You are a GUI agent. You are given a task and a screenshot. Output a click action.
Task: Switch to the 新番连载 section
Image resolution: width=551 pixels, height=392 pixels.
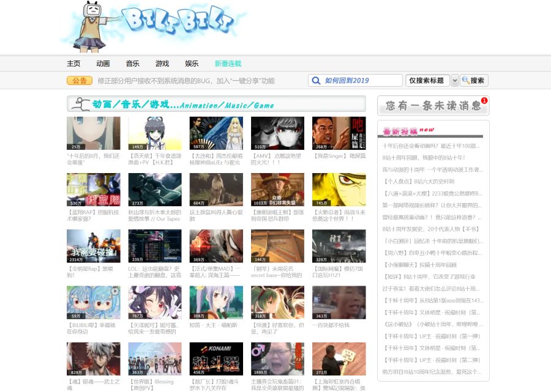[228, 64]
